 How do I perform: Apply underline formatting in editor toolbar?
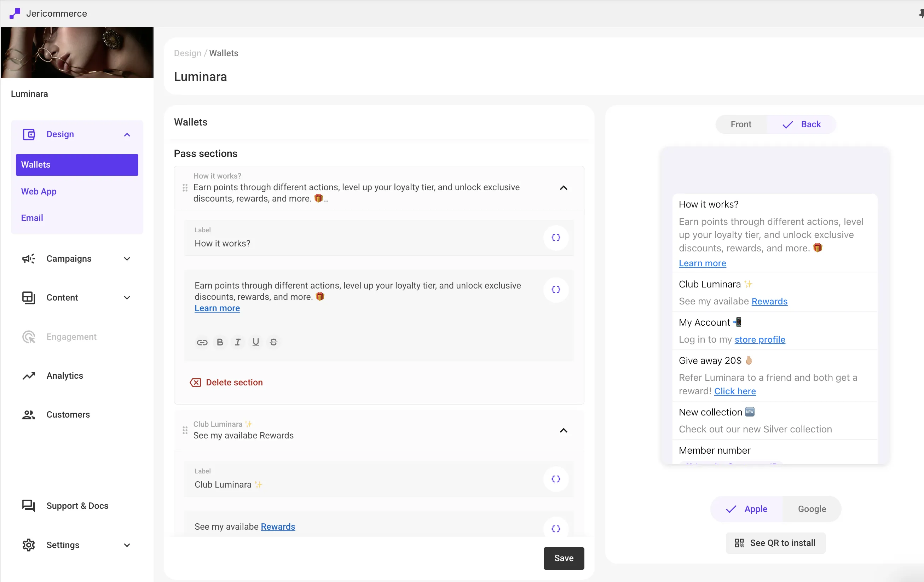(x=255, y=342)
